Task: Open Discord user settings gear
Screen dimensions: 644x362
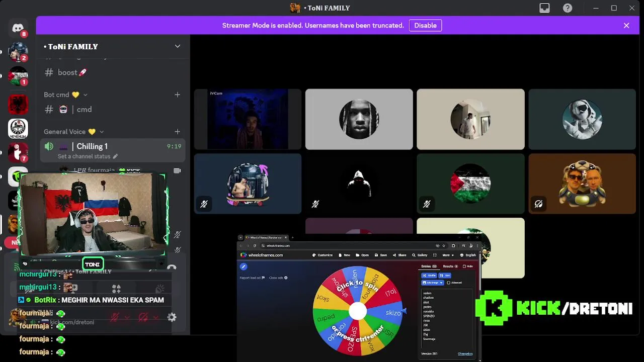Action: coord(172,317)
